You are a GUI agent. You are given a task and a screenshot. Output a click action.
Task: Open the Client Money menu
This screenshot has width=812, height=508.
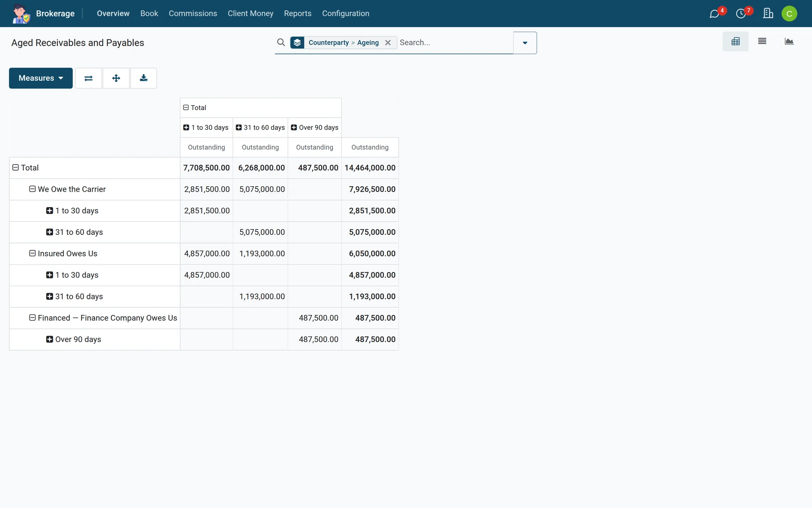point(250,14)
